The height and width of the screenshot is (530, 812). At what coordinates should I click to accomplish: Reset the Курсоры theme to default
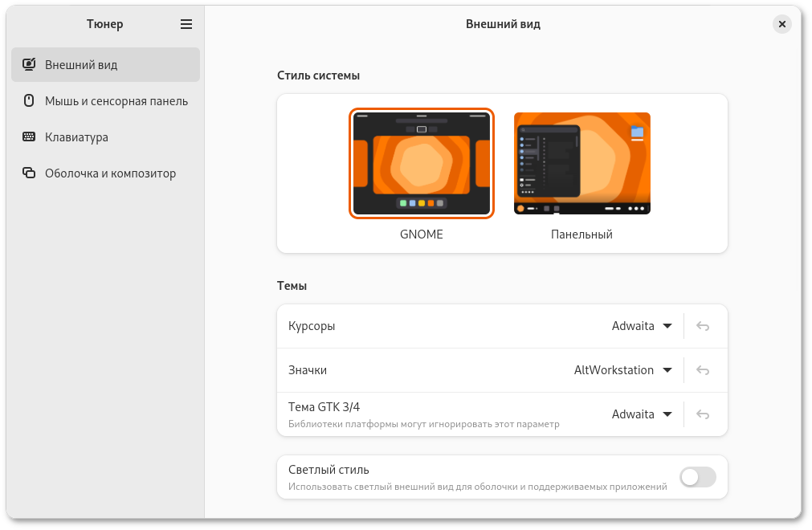pos(703,326)
